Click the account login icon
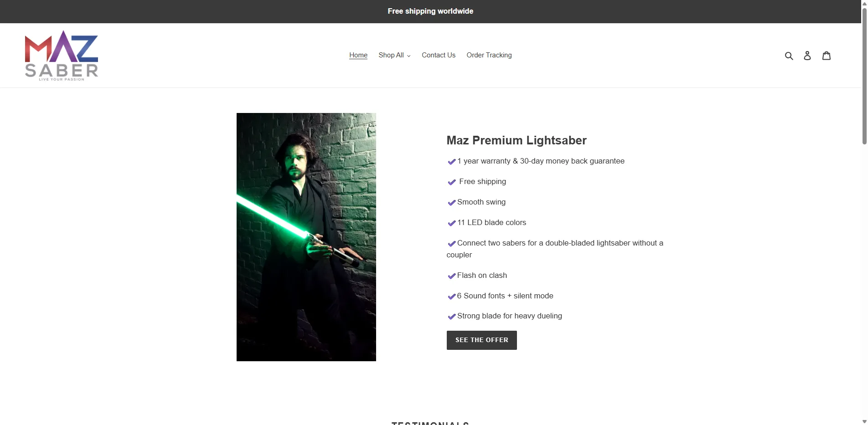The width and height of the screenshot is (868, 425). pos(807,56)
